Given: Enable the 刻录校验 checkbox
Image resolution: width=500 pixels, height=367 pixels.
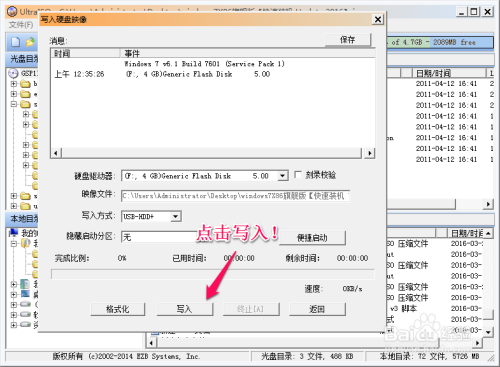Looking at the screenshot, I should coord(298,175).
